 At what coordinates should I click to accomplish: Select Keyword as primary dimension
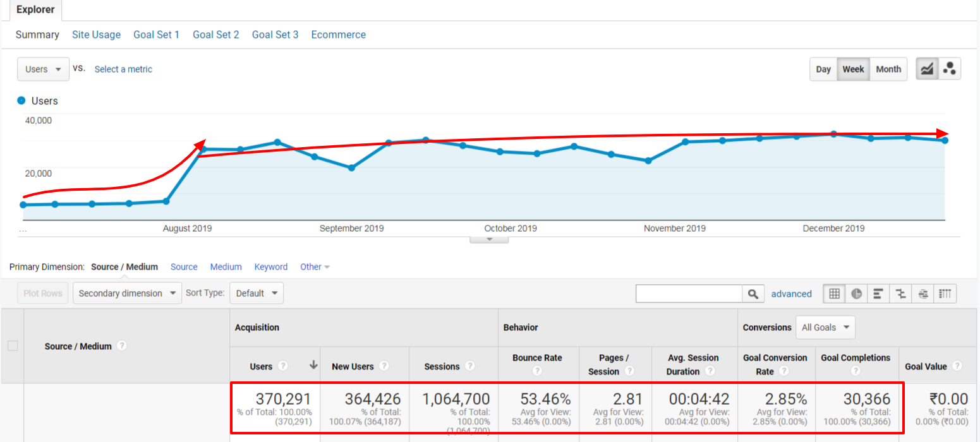(271, 266)
